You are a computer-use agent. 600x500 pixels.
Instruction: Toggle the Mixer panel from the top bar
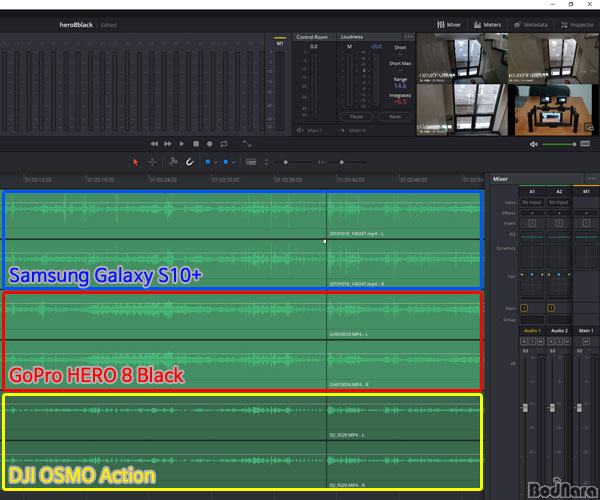coord(449,24)
